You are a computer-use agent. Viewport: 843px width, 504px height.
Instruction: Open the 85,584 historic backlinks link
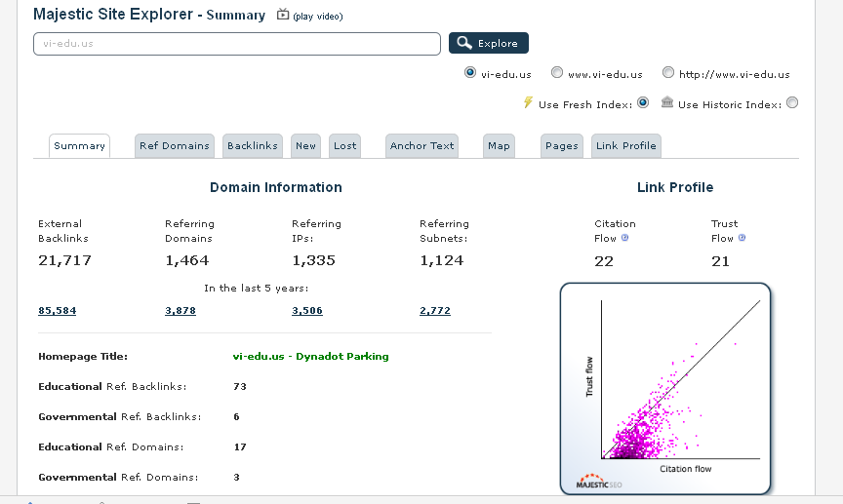pyautogui.click(x=57, y=311)
